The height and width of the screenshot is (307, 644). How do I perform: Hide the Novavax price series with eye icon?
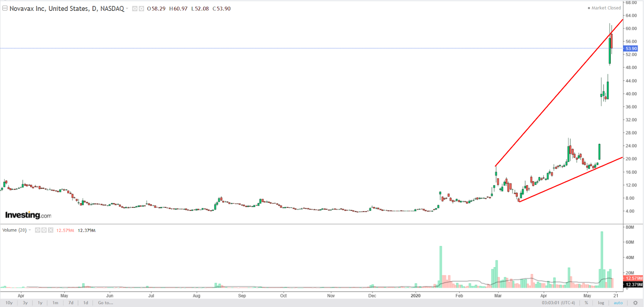point(135,9)
